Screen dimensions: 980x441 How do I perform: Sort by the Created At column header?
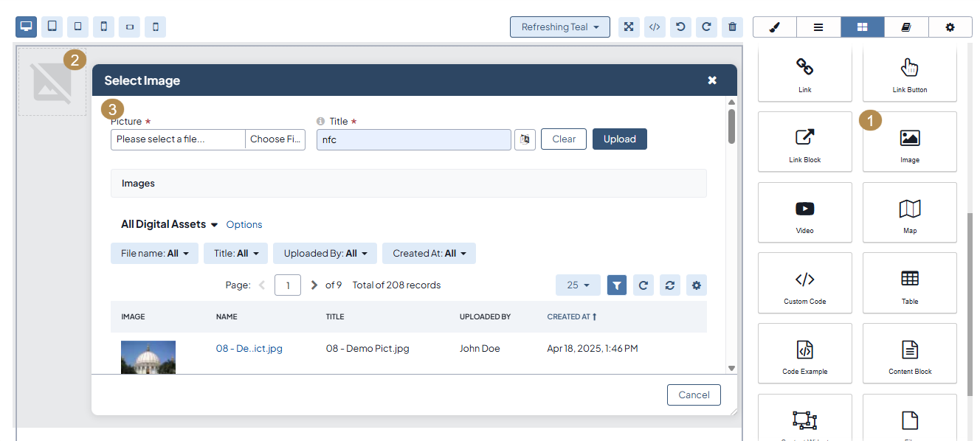coord(571,316)
